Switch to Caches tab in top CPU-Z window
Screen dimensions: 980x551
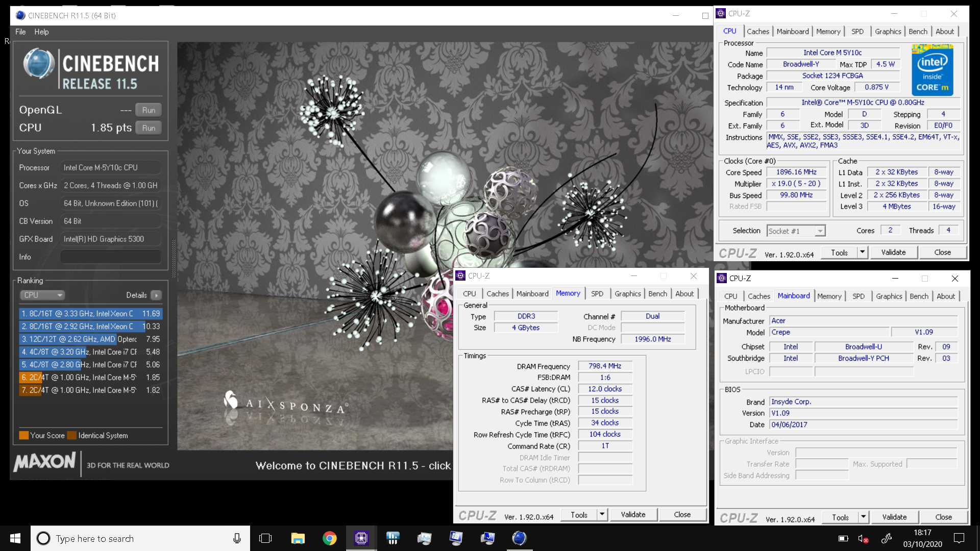point(758,32)
